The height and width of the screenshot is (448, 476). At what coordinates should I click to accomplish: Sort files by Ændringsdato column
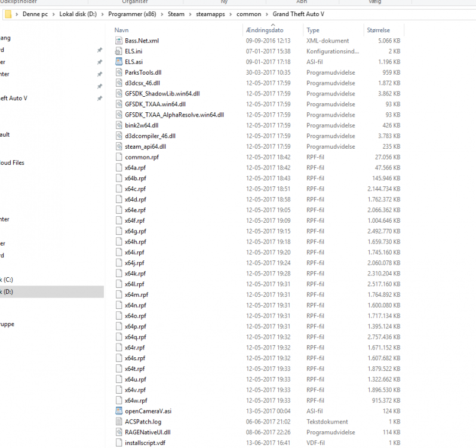(265, 30)
